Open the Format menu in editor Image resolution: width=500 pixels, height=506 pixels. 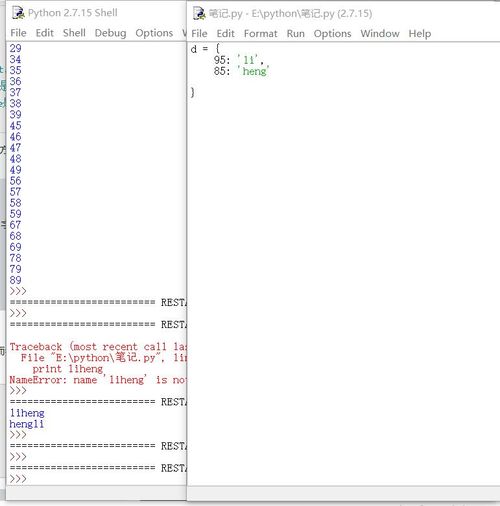[260, 34]
